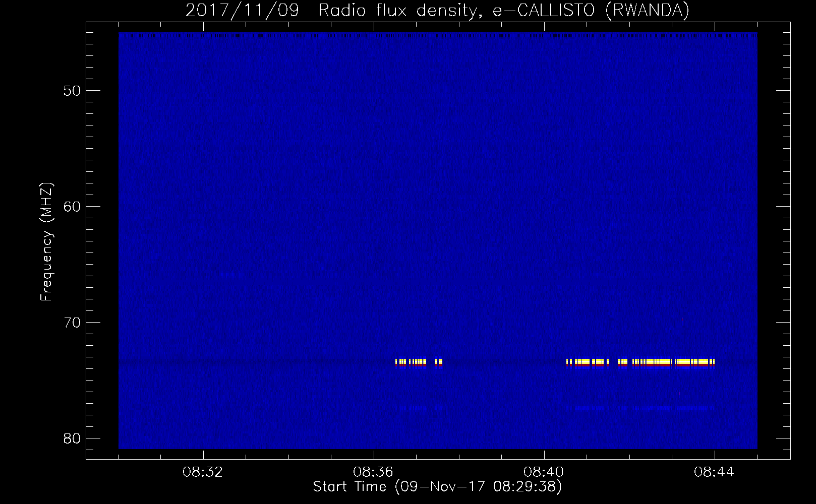Click the 50 MHz frequency tick label
The height and width of the screenshot is (504, 816).
73,91
